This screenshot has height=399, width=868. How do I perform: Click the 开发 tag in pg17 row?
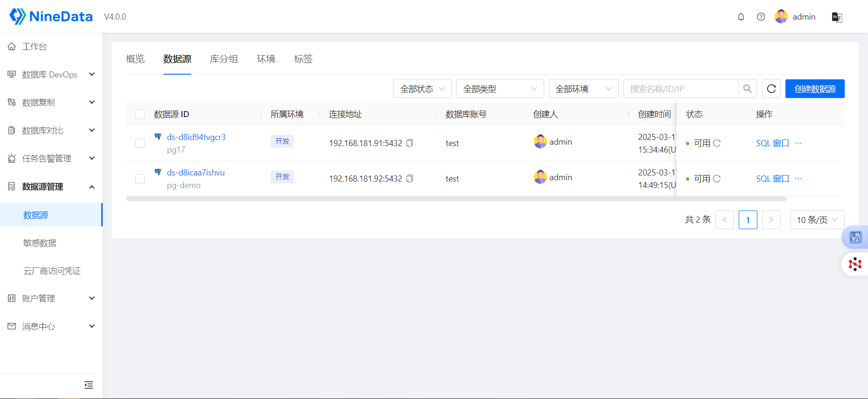coord(282,141)
